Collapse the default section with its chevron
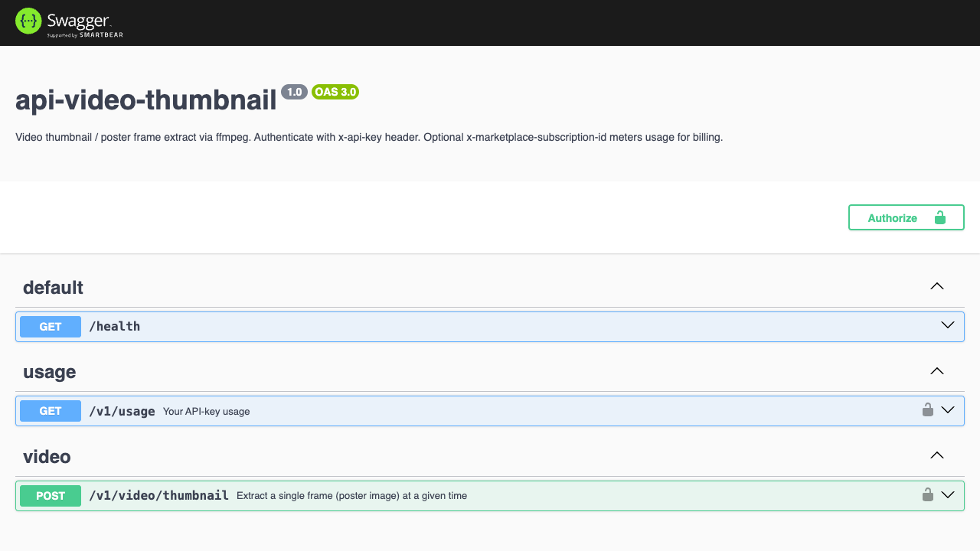Image resolution: width=980 pixels, height=551 pixels. click(x=936, y=286)
